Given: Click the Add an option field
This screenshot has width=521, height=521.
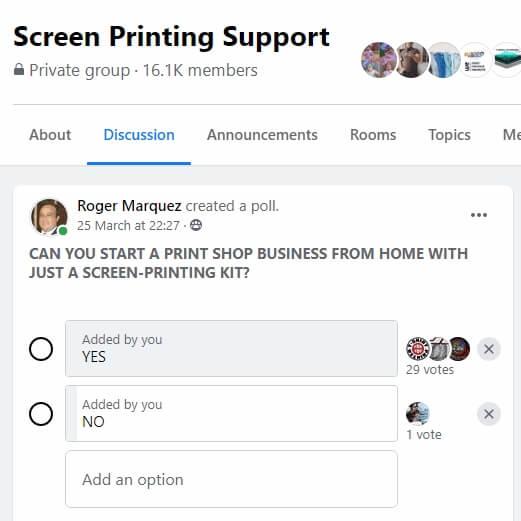Looking at the screenshot, I should click(x=232, y=479).
